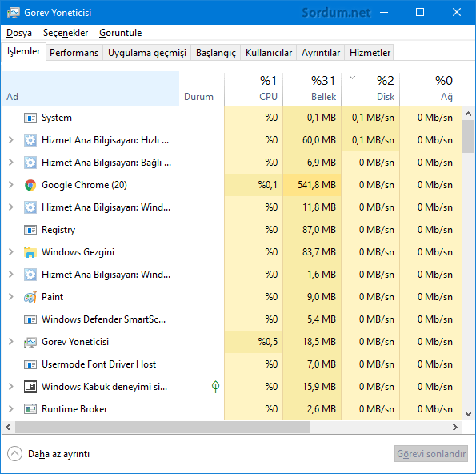Screen dimensions: 476x474
Task: Minimize the Görev Yöneticisi window
Action: tap(384, 13)
